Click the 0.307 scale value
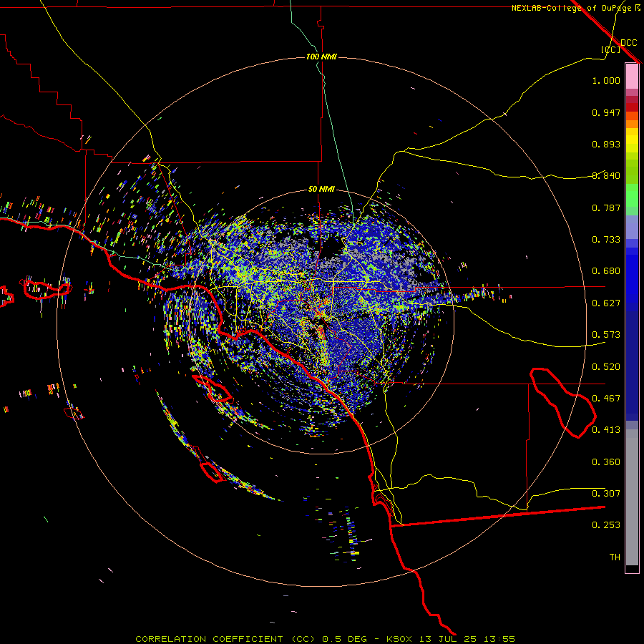The width and height of the screenshot is (644, 644). point(606,494)
